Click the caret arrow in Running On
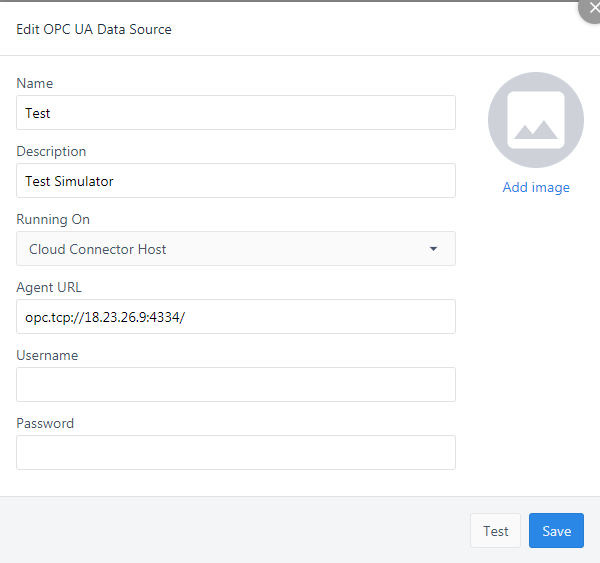The image size is (600, 563). (433, 249)
